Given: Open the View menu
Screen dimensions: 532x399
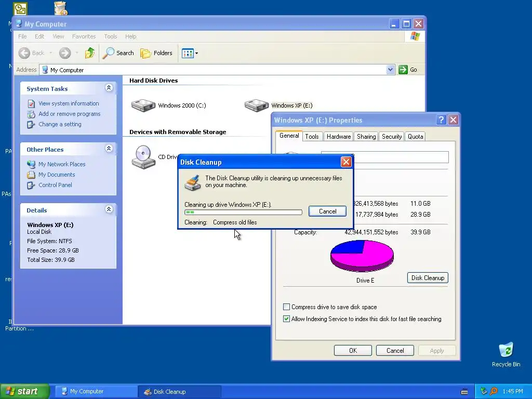Looking at the screenshot, I should 58,36.
